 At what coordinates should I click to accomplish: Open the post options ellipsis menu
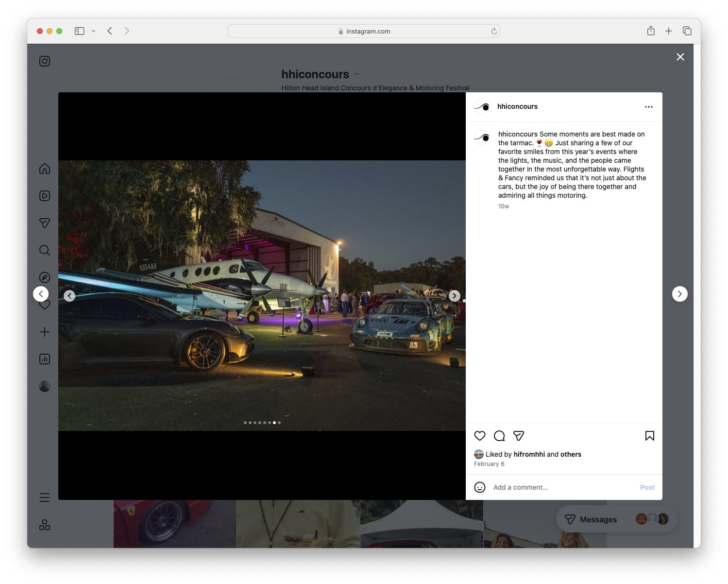(649, 106)
